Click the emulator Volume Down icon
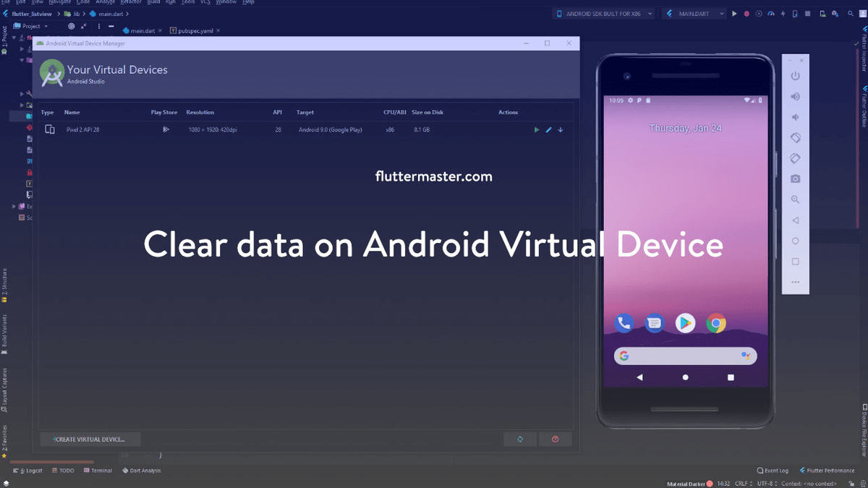 pyautogui.click(x=796, y=117)
